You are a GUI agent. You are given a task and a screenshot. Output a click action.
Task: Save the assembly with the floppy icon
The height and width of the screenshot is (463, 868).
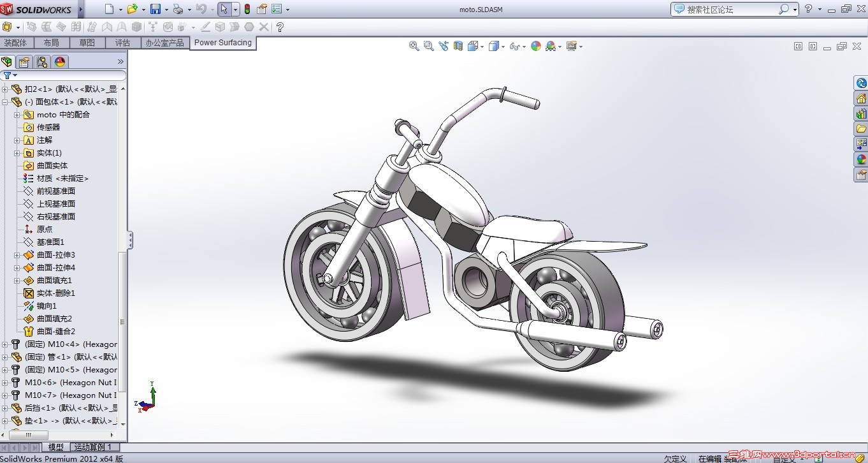(155, 9)
